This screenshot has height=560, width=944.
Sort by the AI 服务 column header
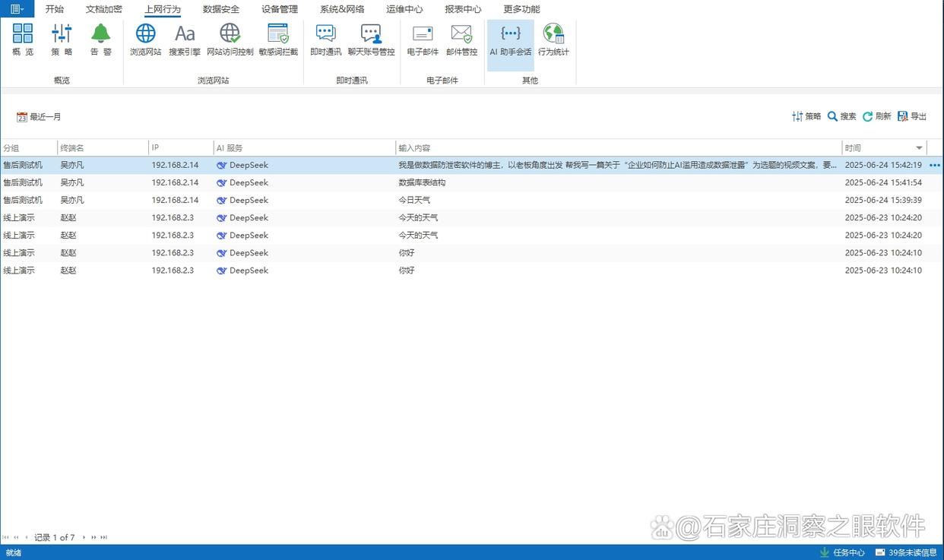305,148
